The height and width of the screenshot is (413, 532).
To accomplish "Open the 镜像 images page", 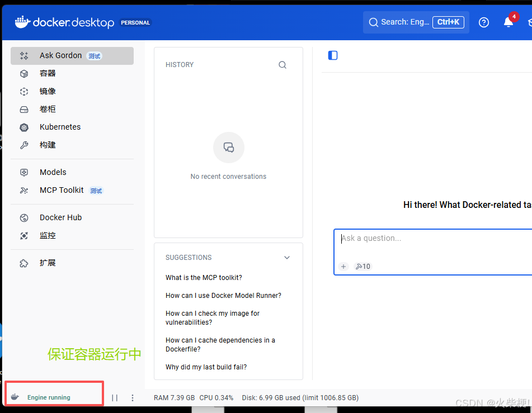I will coord(72,91).
